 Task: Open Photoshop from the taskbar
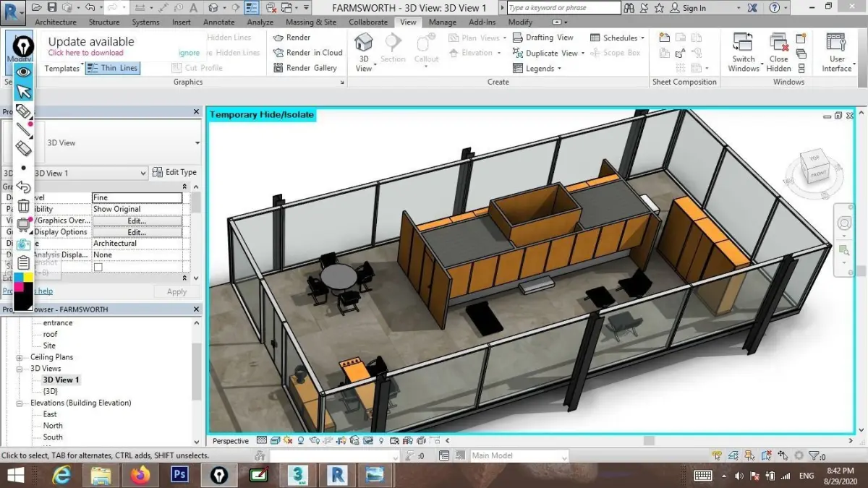pyautogui.click(x=179, y=475)
